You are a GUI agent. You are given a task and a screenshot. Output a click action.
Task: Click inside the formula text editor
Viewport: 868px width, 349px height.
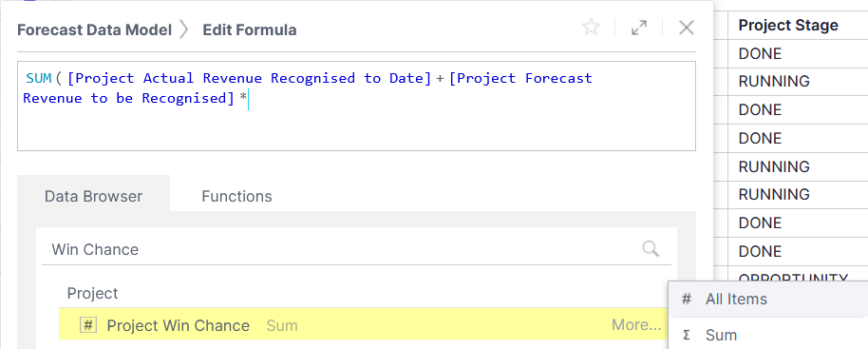356,106
